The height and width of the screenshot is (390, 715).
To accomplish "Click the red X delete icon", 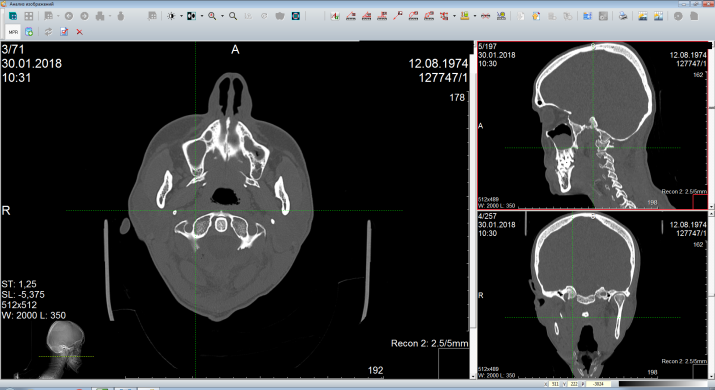I will 79,32.
